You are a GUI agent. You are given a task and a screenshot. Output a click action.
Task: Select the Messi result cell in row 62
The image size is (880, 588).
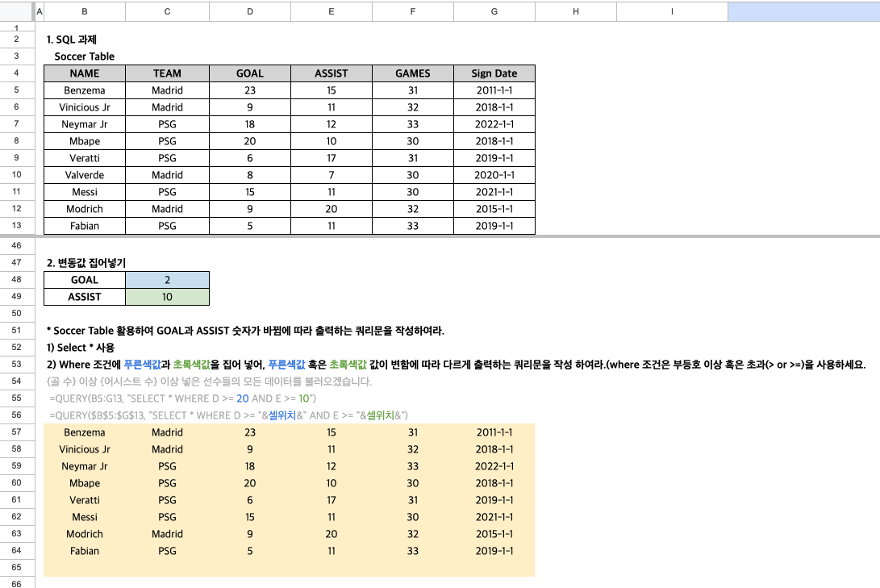pyautogui.click(x=85, y=517)
